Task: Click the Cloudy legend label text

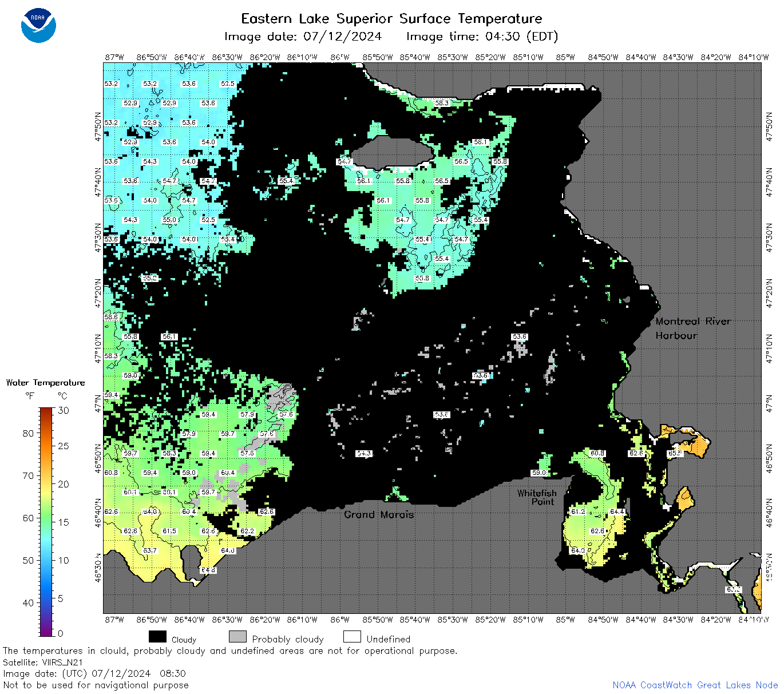Action: click(x=184, y=640)
